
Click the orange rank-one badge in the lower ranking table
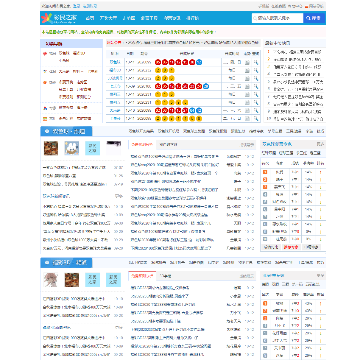265,304
